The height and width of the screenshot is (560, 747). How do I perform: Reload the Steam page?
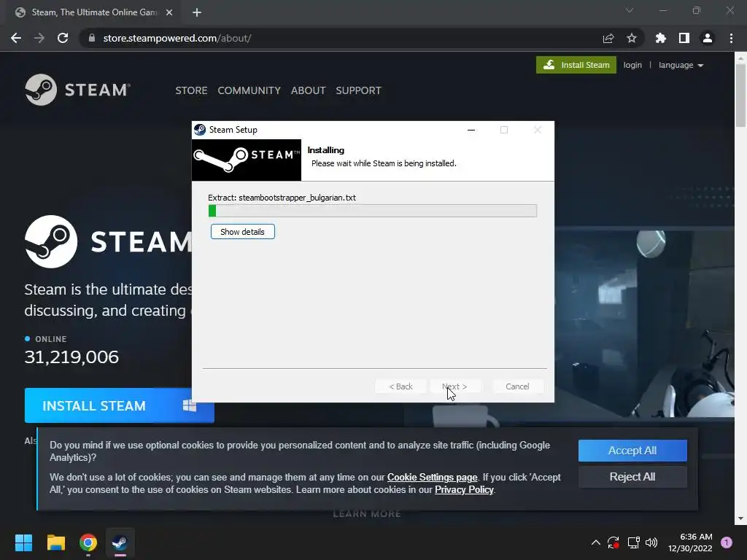pos(63,38)
